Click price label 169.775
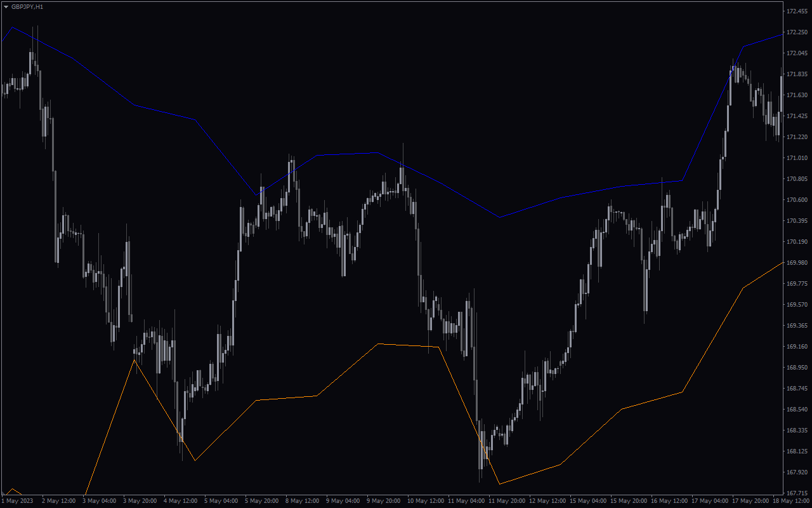 (797, 284)
